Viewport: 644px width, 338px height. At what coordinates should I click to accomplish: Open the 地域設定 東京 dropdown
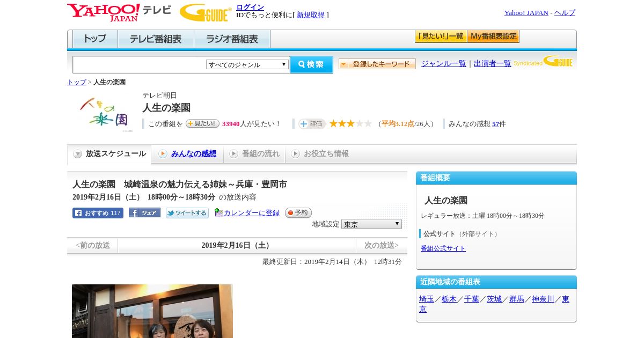(371, 224)
